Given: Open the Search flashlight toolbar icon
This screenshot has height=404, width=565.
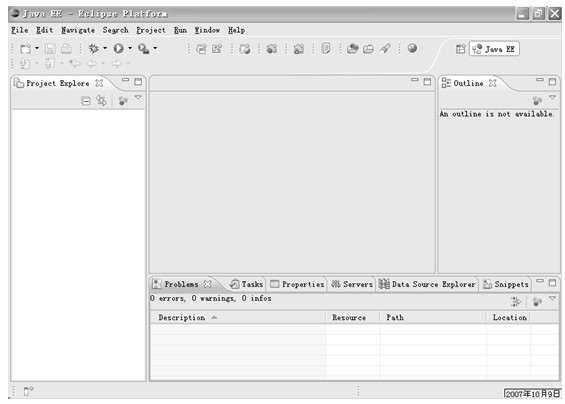Looking at the screenshot, I should [x=385, y=48].
